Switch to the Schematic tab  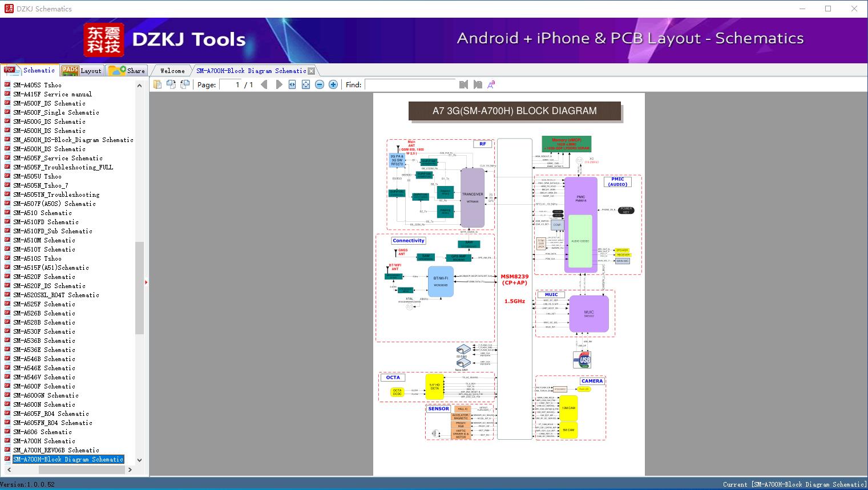click(x=30, y=70)
